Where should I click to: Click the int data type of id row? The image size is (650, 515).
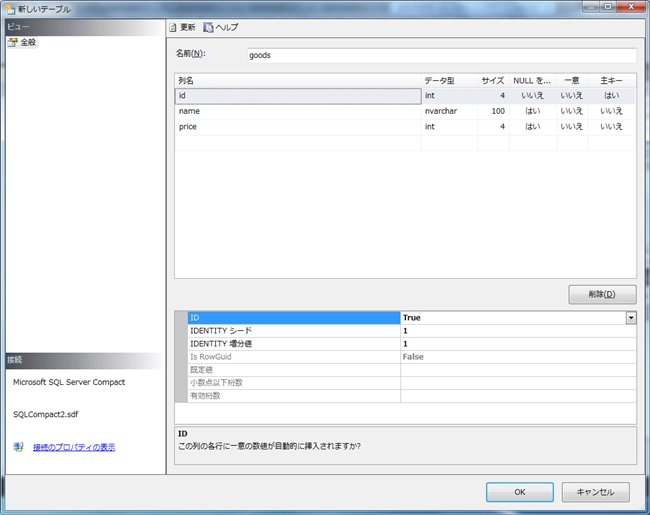point(449,96)
